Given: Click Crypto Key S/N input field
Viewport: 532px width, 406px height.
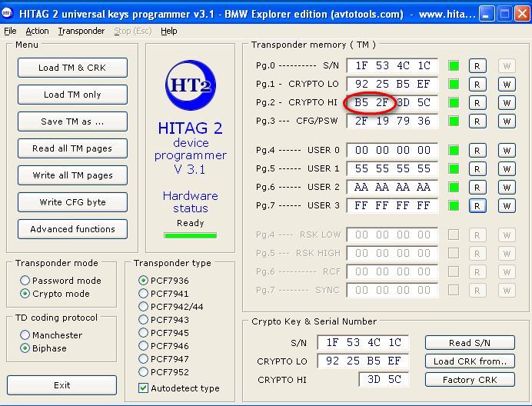Looking at the screenshot, I should pos(363,342).
